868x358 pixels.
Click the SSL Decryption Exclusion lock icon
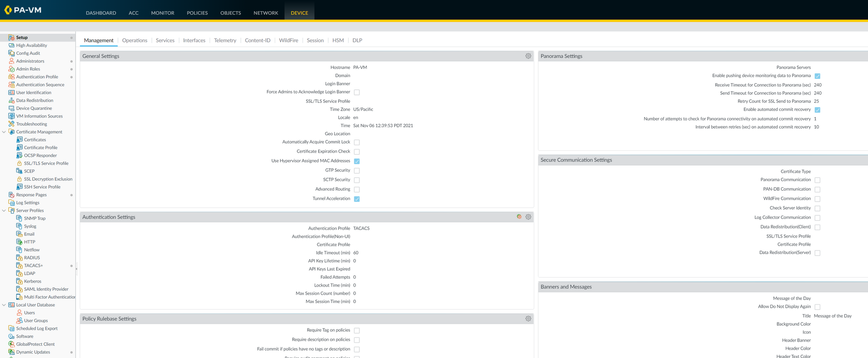(19, 179)
